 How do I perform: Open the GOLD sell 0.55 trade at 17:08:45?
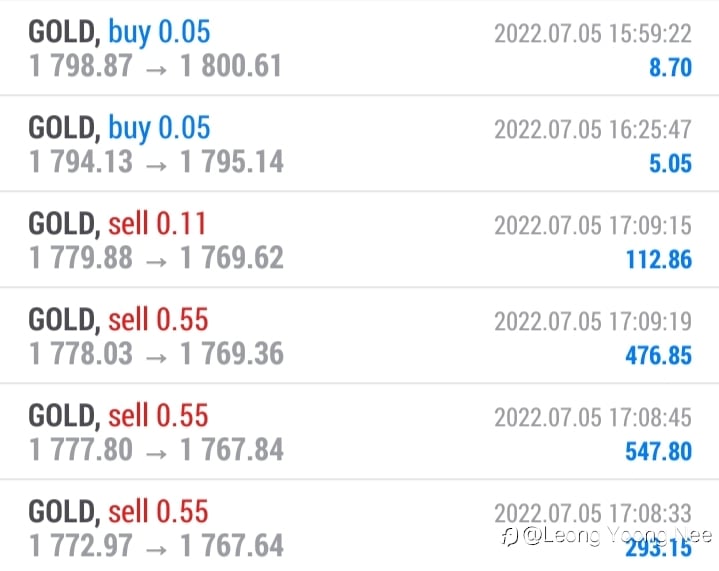(360, 431)
